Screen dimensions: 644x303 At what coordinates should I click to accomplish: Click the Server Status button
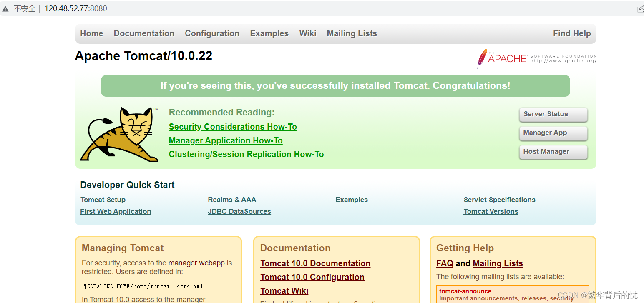[553, 115]
